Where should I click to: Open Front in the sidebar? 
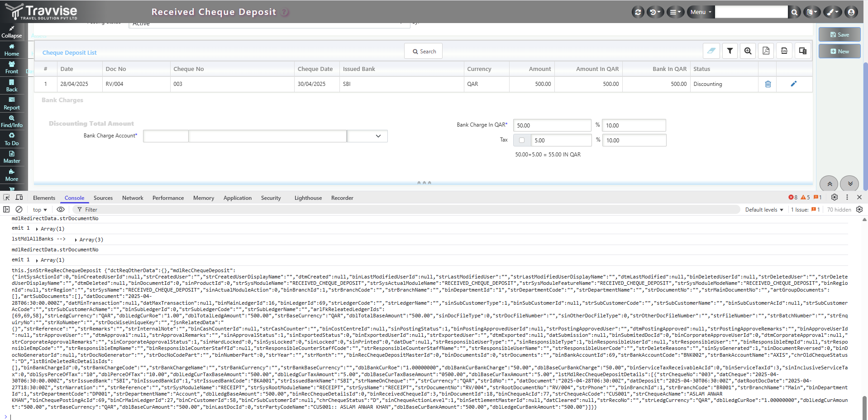pyautogui.click(x=12, y=68)
